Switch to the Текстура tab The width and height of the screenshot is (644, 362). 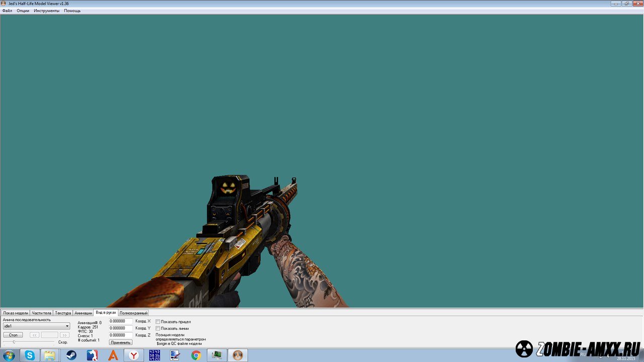coord(63,313)
